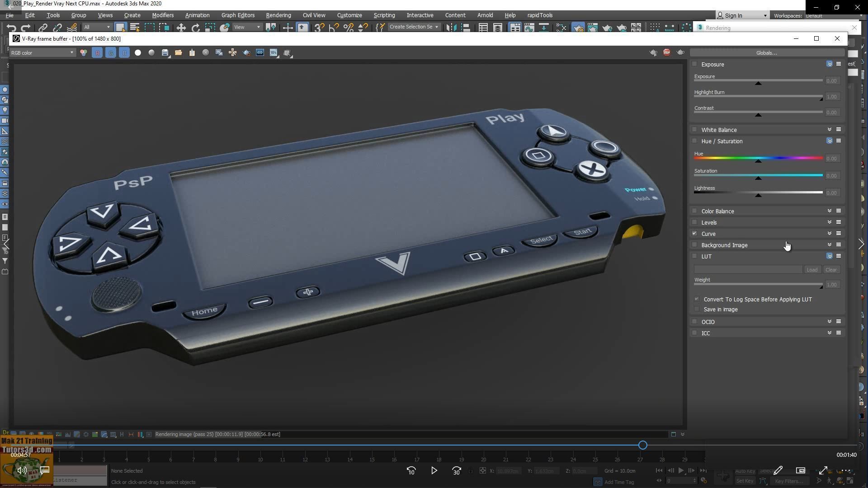
Task: Expand the OCIO section chevron
Action: point(830,322)
